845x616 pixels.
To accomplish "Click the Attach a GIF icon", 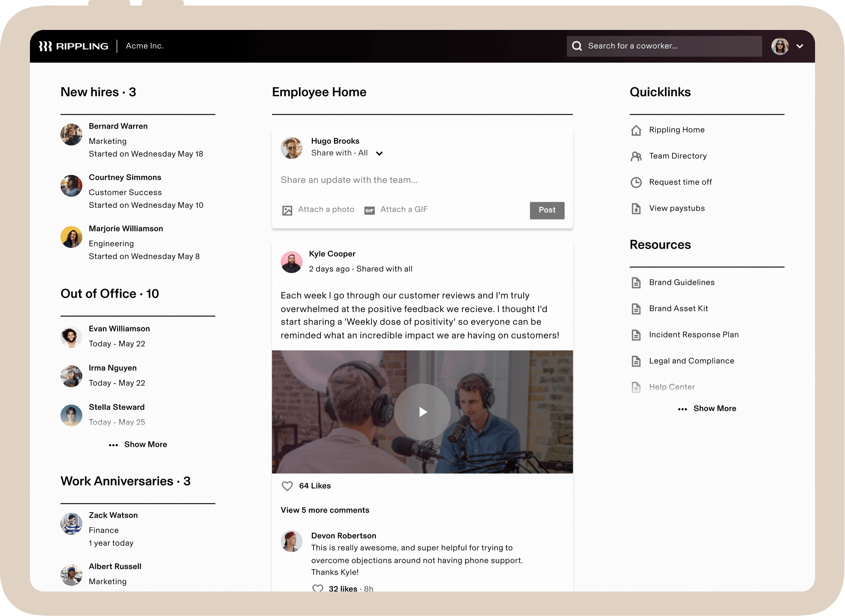I will 369,210.
